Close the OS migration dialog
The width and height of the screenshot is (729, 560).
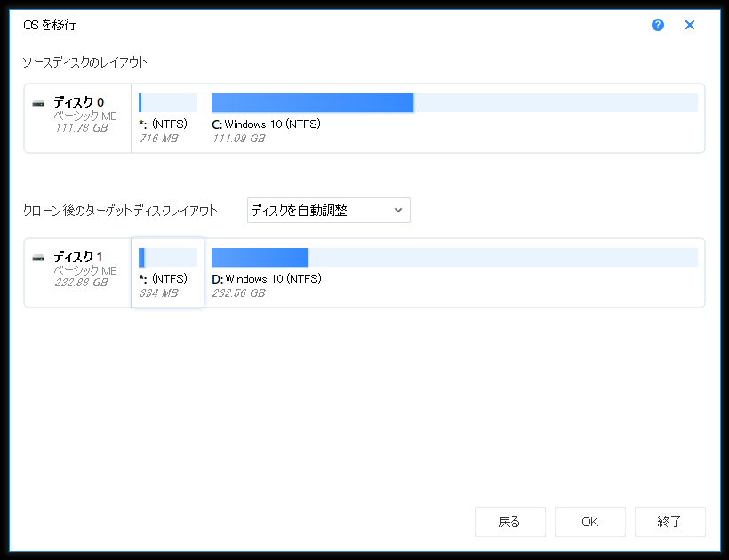tap(689, 25)
